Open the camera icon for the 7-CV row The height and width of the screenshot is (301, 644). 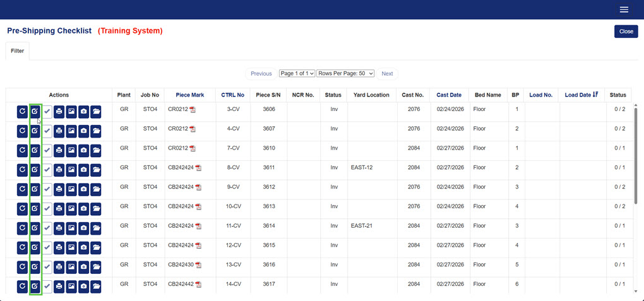click(x=83, y=151)
